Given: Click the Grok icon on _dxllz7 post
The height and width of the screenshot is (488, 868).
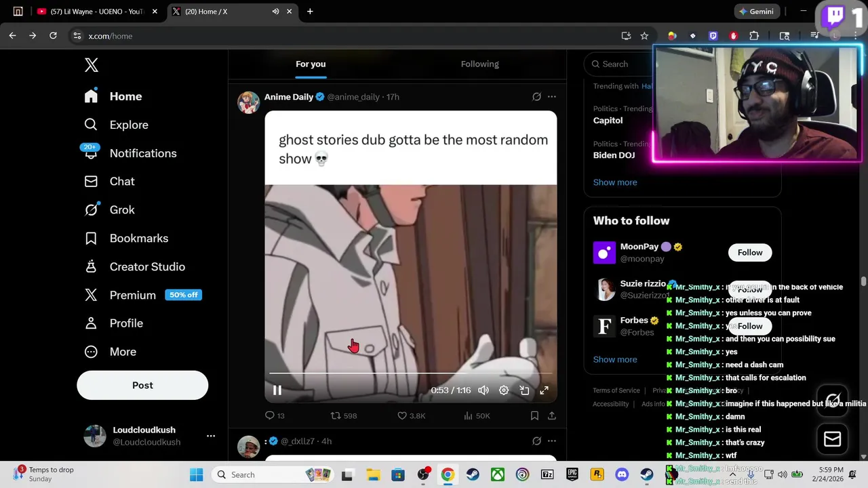Looking at the screenshot, I should tap(536, 441).
